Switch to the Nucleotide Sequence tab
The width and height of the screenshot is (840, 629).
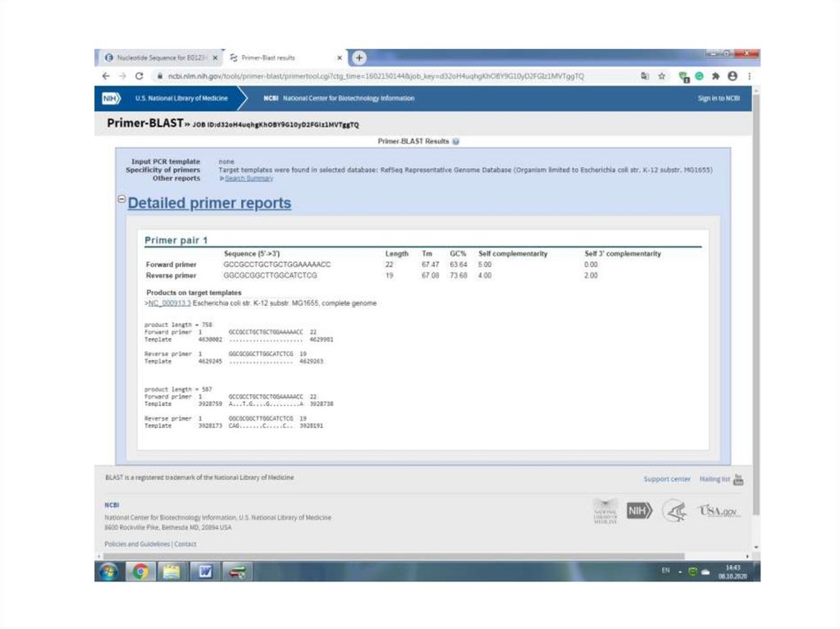(x=161, y=57)
